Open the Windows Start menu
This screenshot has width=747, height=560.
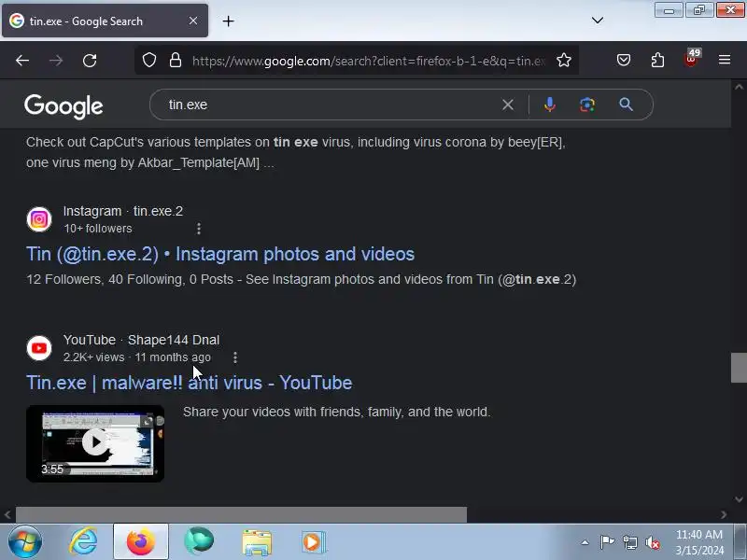(25, 542)
